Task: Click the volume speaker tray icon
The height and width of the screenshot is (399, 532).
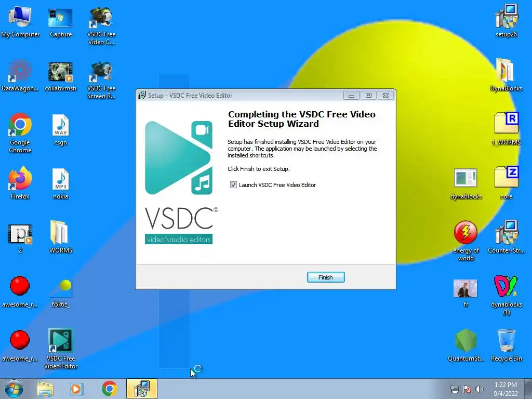Action: coord(480,389)
